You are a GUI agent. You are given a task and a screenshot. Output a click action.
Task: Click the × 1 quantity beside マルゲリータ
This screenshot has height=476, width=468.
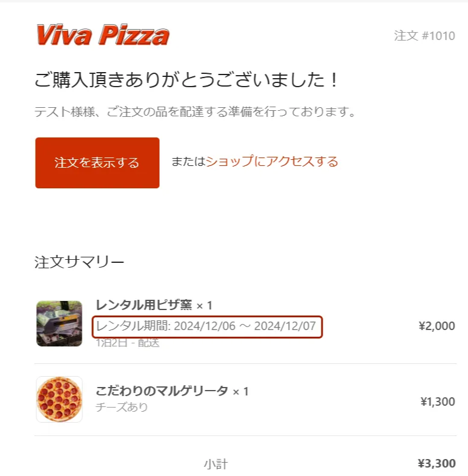[240, 392]
